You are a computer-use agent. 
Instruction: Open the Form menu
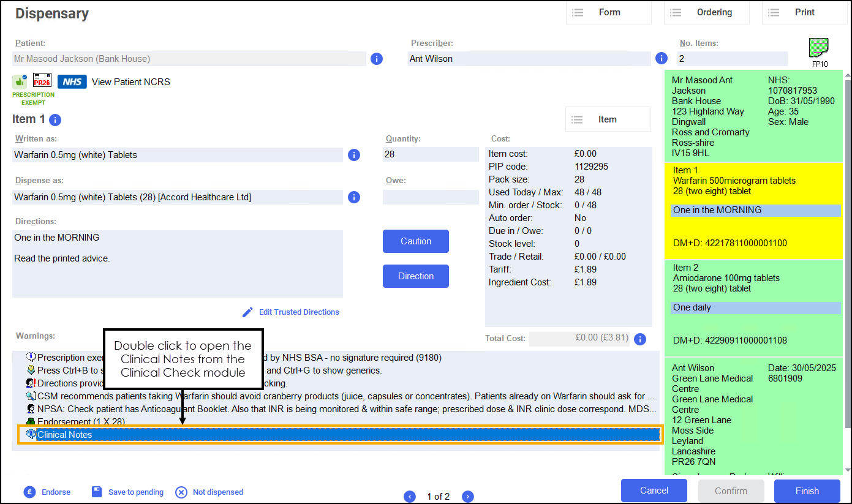608,12
